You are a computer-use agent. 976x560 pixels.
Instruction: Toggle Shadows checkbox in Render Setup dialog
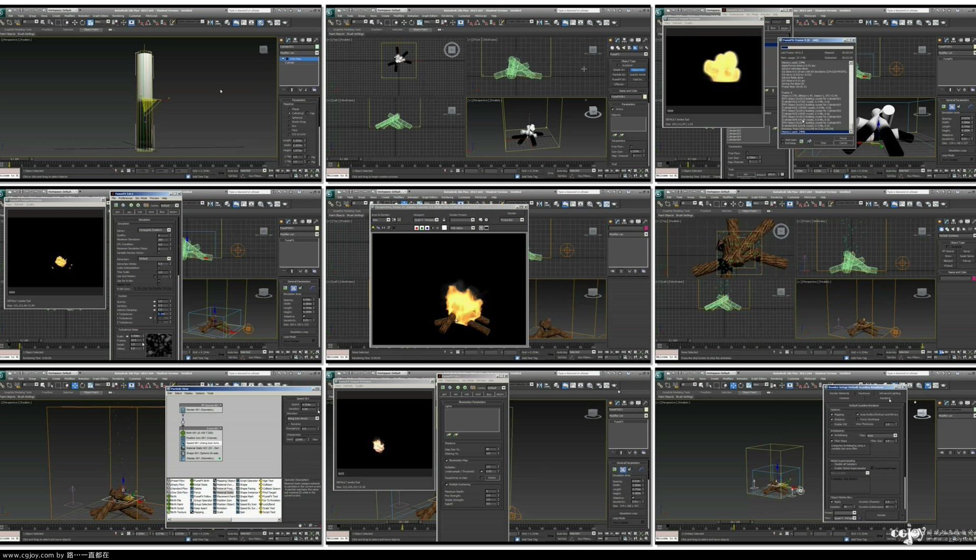tap(832, 419)
